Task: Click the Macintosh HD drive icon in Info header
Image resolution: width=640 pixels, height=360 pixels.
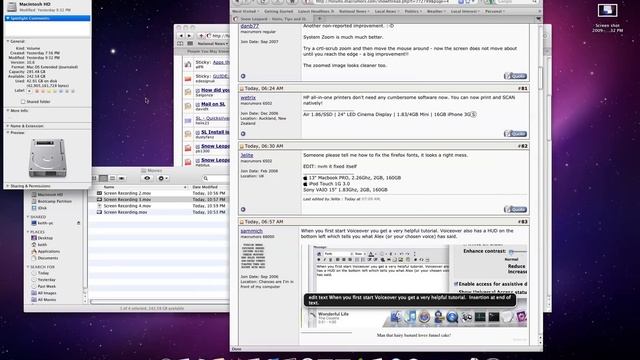Action: [12, 6]
